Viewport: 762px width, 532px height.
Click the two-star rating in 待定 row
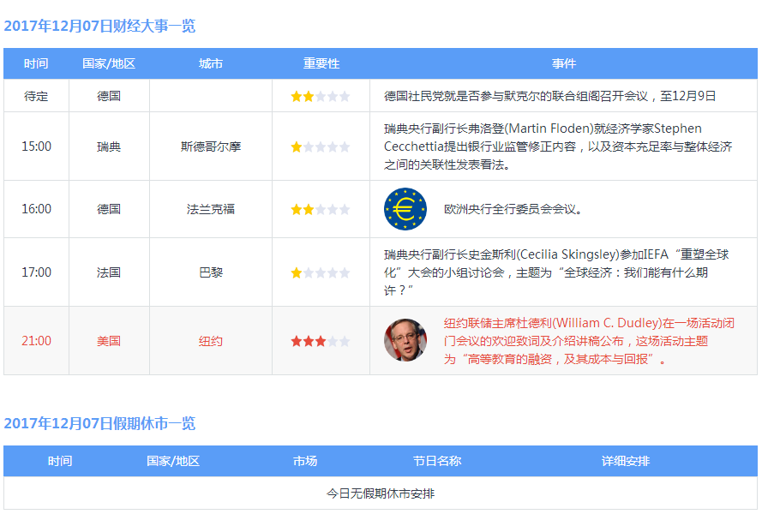tap(321, 96)
